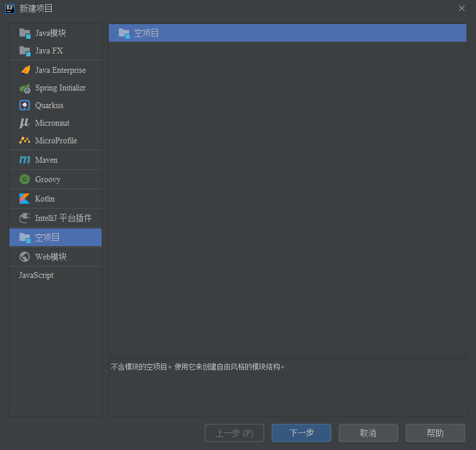
Task: Click the description text 不含模块的空项目
Action: pyautogui.click(x=139, y=367)
